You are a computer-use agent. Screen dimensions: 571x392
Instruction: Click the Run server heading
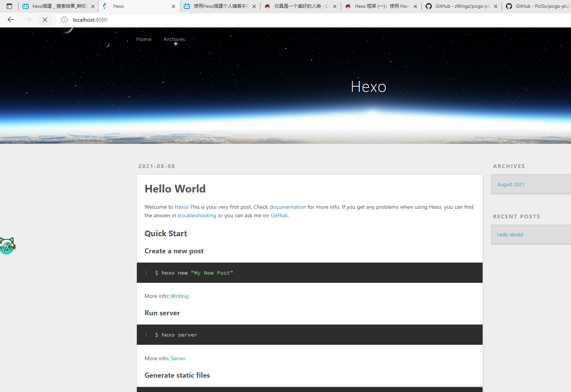(x=162, y=313)
